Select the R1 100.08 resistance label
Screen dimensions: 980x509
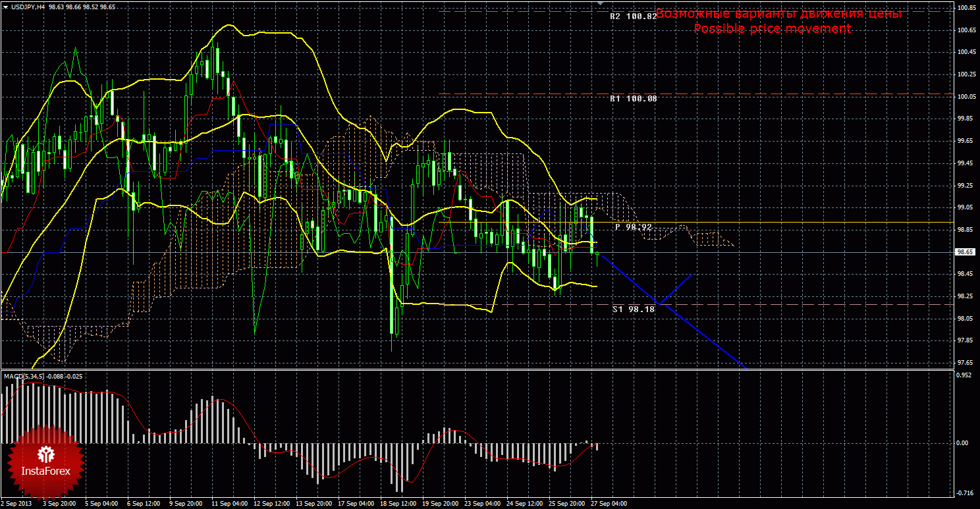point(632,99)
